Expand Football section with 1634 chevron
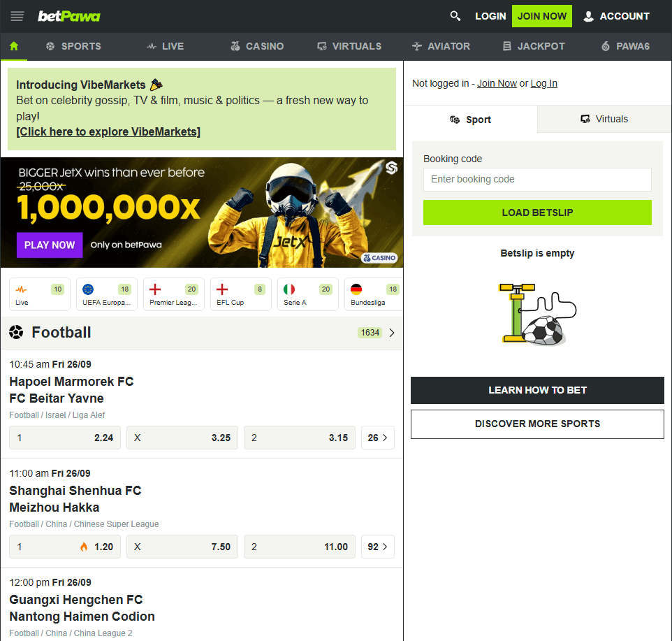 pyautogui.click(x=392, y=333)
